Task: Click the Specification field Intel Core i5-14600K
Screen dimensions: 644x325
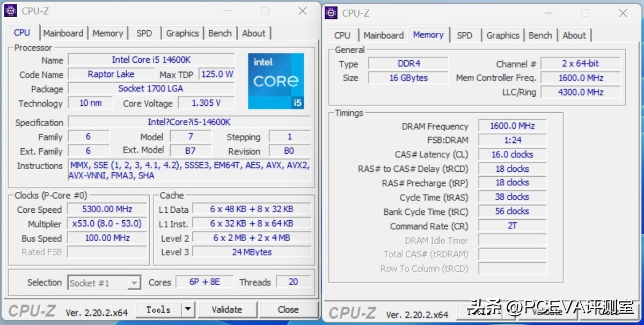Action: pos(189,122)
